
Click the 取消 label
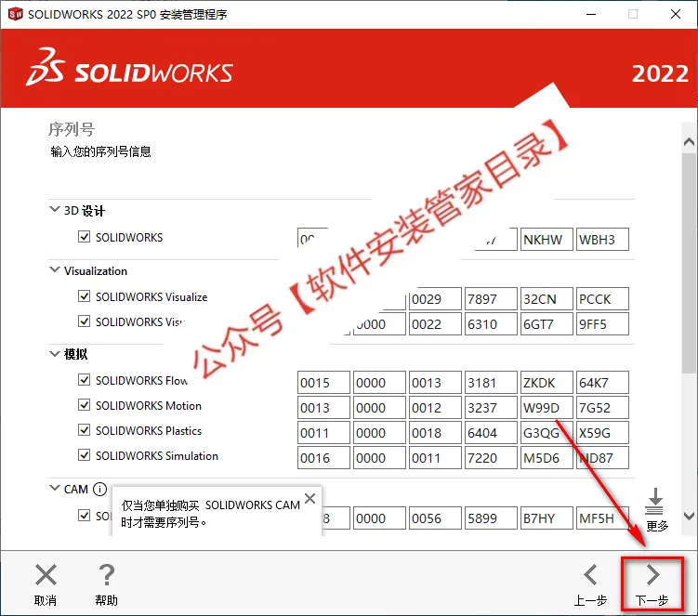click(46, 600)
